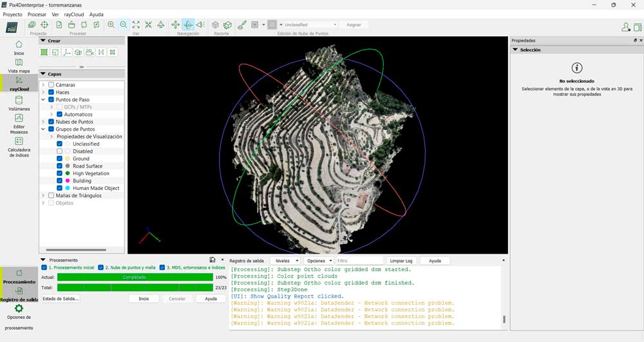Image resolution: width=644 pixels, height=342 pixels.
Task: Open the Procesar menu
Action: 37,14
